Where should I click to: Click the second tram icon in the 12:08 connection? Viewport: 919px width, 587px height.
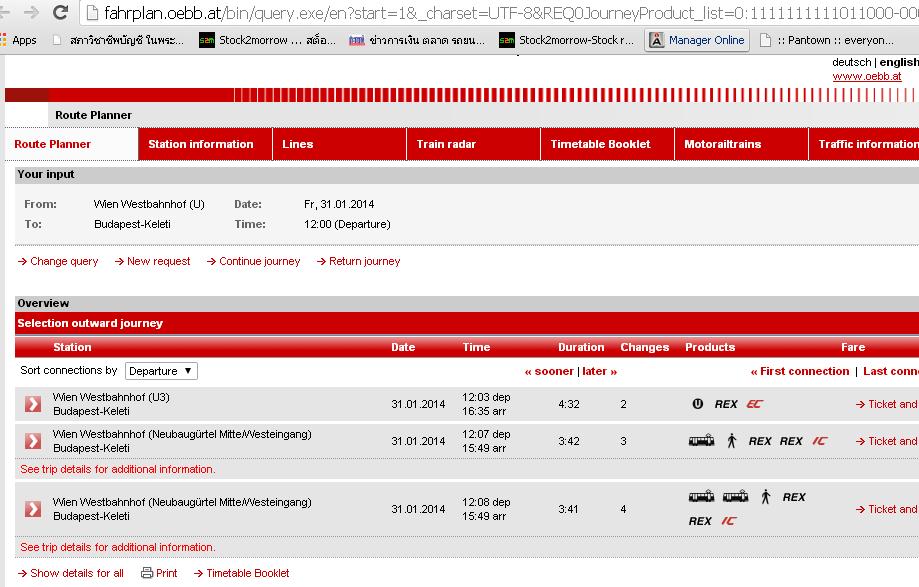pos(736,497)
